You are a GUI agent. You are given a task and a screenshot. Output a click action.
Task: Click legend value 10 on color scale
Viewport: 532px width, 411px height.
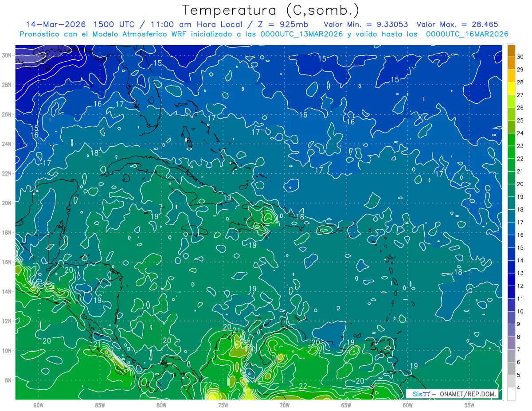point(520,312)
